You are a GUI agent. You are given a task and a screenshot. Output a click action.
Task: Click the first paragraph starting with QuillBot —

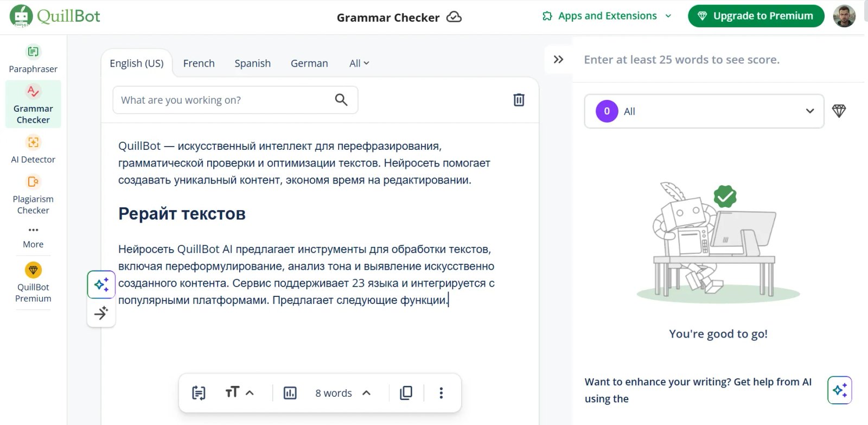[x=304, y=163]
